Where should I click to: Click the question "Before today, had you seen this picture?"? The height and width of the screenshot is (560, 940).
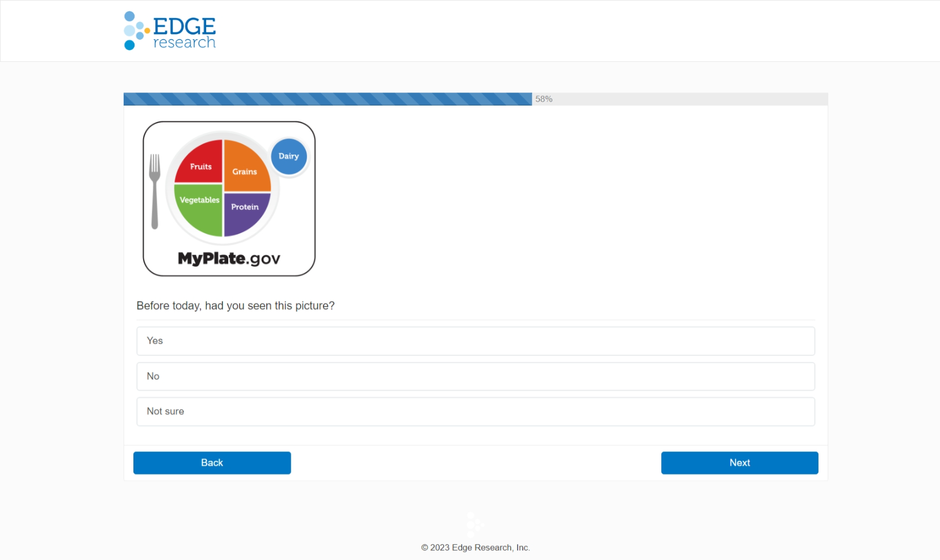tap(236, 306)
